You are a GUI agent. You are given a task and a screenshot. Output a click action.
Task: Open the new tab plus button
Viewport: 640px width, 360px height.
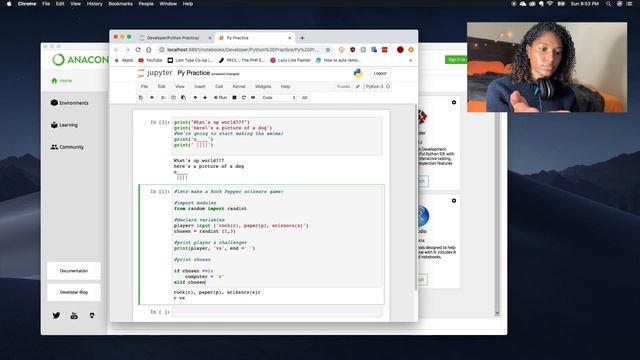coord(302,38)
